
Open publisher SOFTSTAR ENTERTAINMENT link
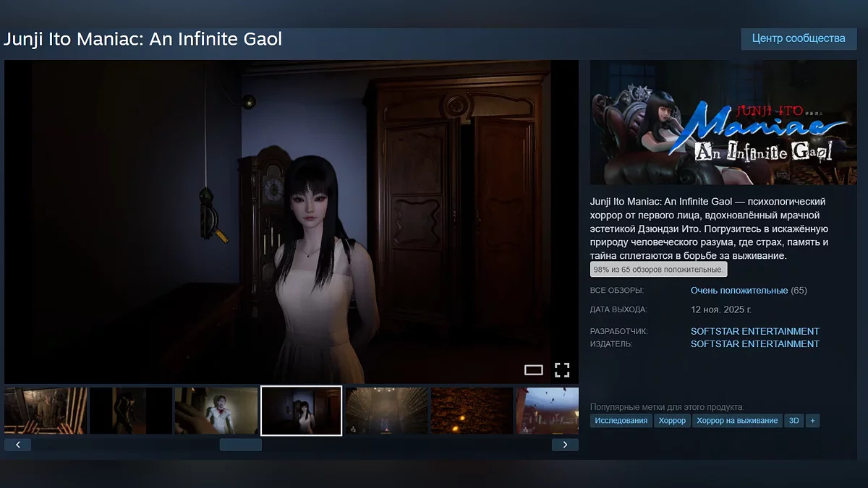coord(755,344)
